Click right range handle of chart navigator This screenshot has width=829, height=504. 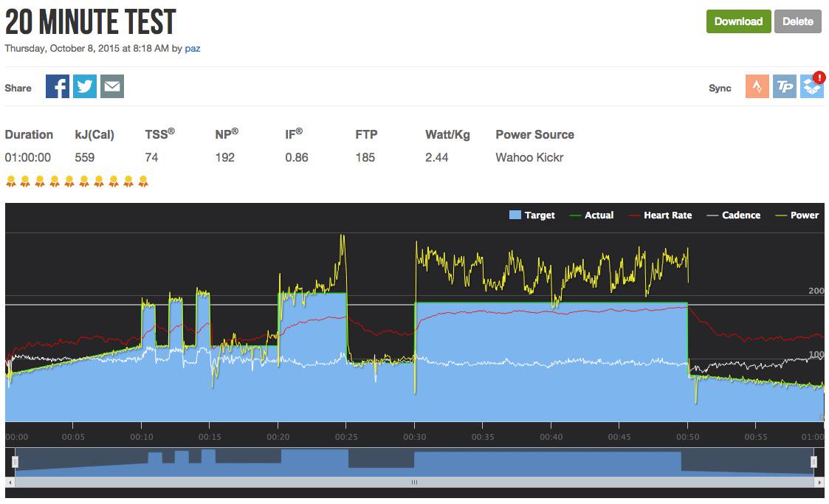click(813, 462)
